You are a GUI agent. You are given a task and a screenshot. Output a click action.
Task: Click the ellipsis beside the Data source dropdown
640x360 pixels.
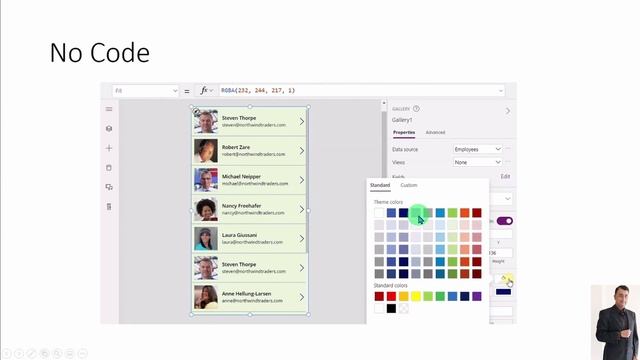click(x=508, y=149)
